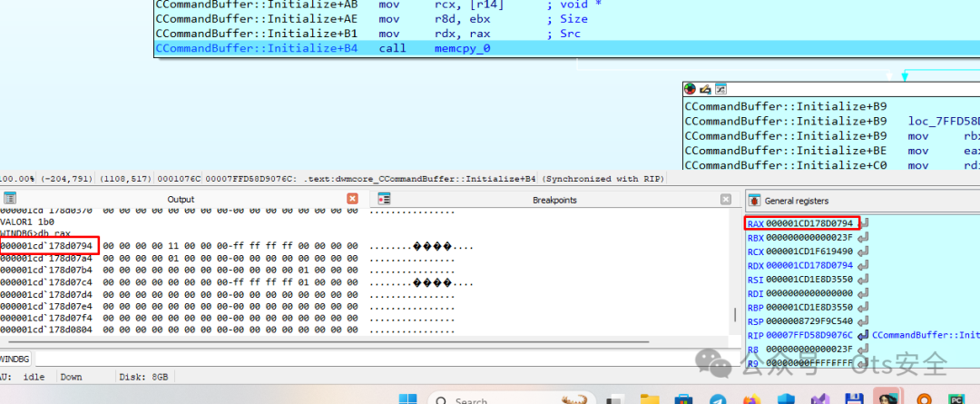Switch to the Breakpoints tab
980x404 pixels.
[554, 200]
